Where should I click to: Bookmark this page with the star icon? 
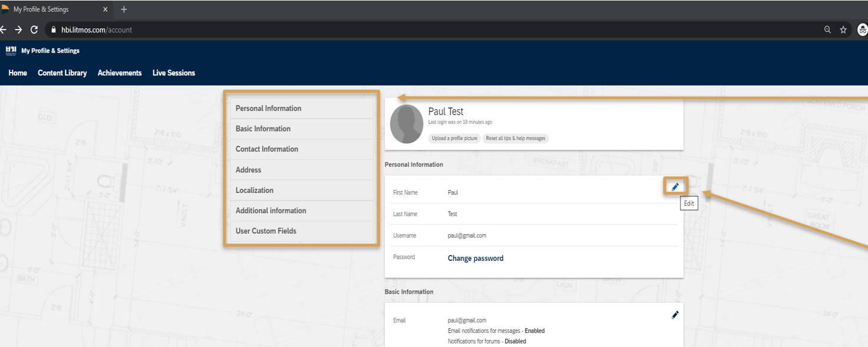click(x=843, y=30)
